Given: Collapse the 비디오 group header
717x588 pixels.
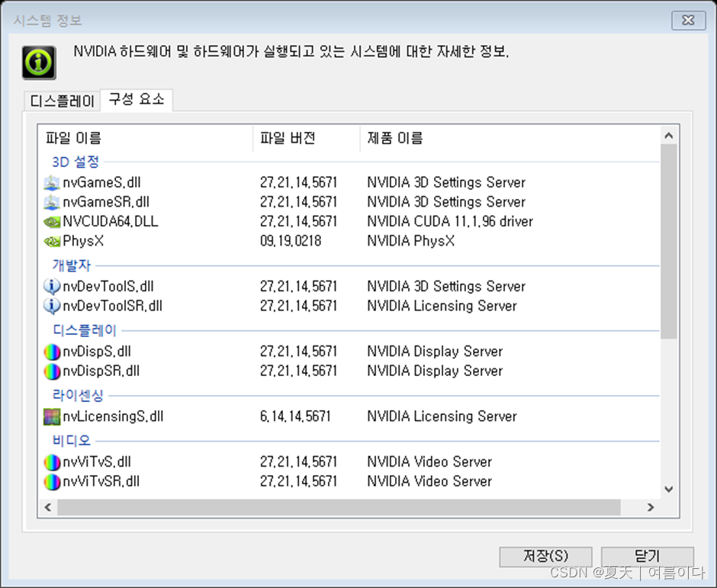Looking at the screenshot, I should click(72, 442).
